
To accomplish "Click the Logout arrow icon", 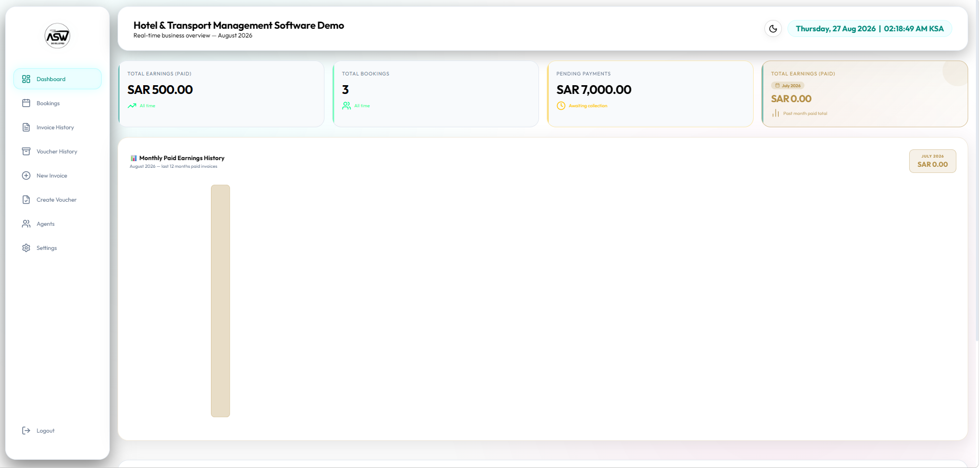I will click(26, 431).
